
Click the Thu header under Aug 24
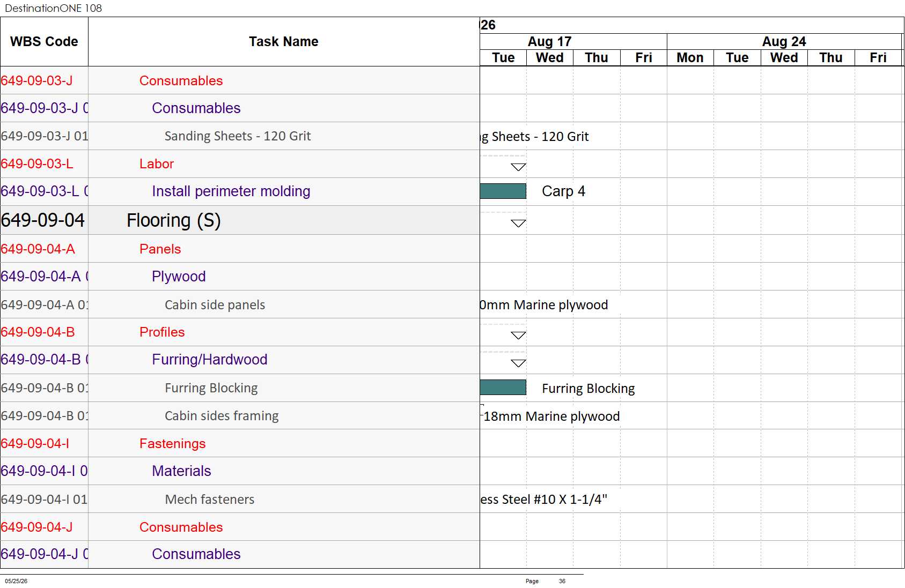pos(831,58)
